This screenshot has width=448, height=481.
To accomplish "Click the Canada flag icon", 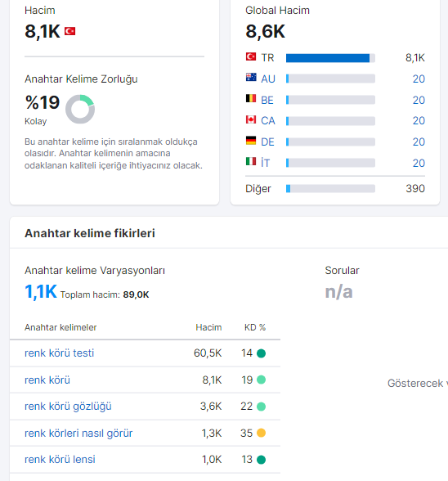I will click(251, 119).
